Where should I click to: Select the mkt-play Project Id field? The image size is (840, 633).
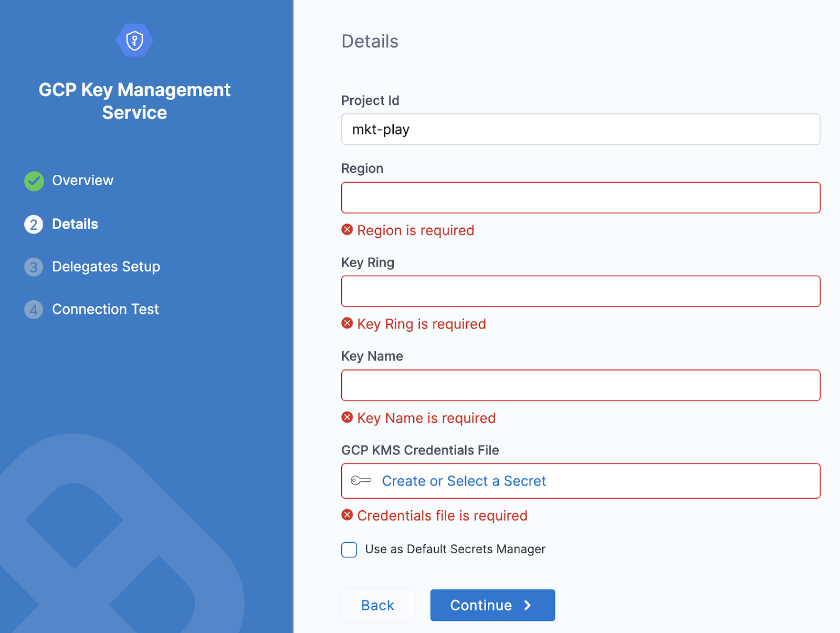[x=580, y=129]
